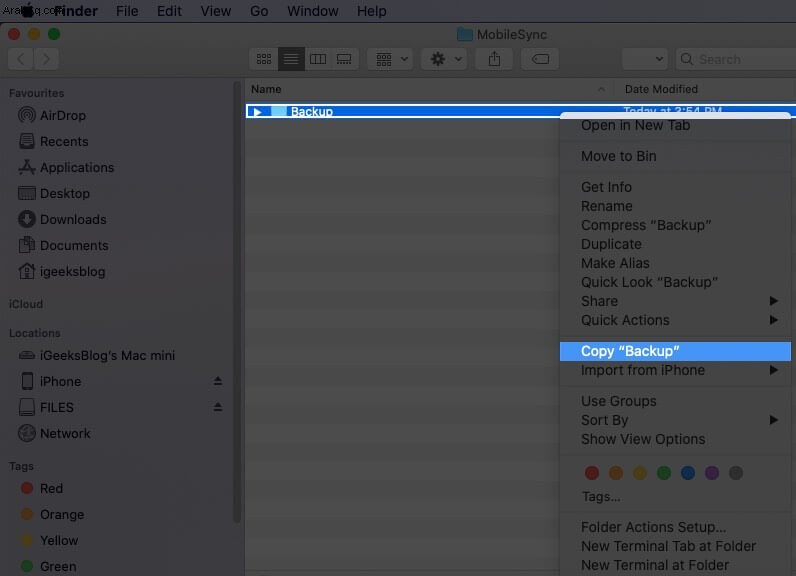Image resolution: width=796 pixels, height=576 pixels.
Task: Open the gear Action menu
Action: pyautogui.click(x=445, y=59)
